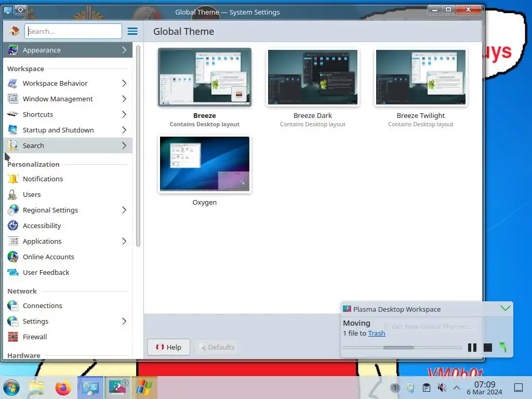The image size is (532, 399).
Task: Click the notification count tray icon
Action: click(395, 388)
